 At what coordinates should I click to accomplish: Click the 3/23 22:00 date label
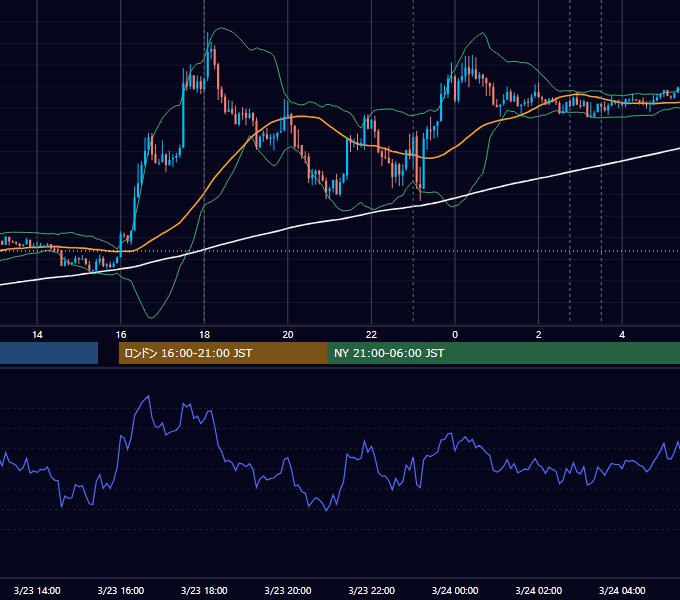click(x=372, y=590)
